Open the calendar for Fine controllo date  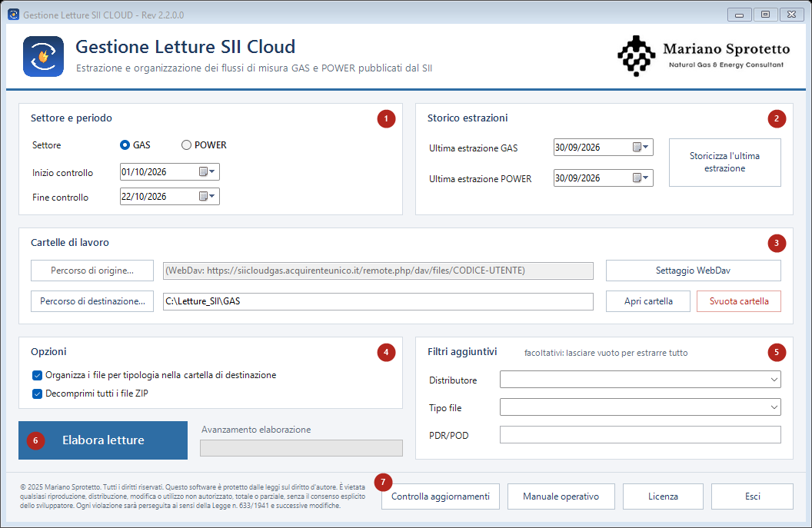click(207, 196)
